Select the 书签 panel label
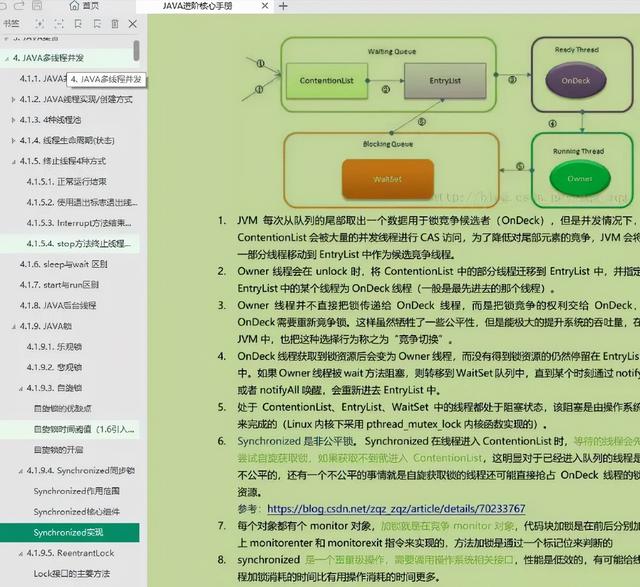The width and height of the screenshot is (640, 587). [x=11, y=24]
